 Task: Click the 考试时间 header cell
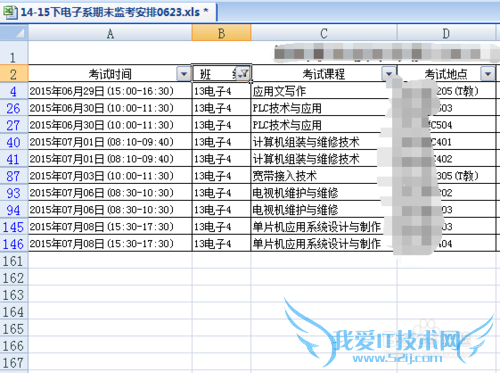[x=110, y=74]
